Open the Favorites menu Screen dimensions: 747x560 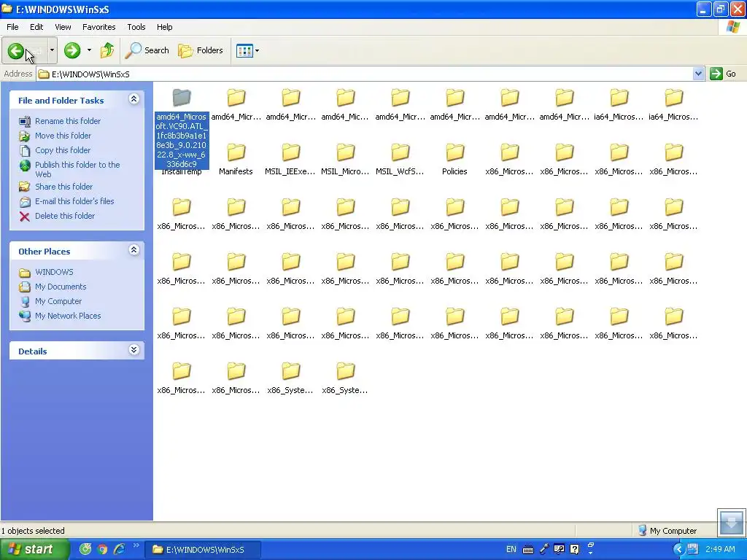[98, 27]
